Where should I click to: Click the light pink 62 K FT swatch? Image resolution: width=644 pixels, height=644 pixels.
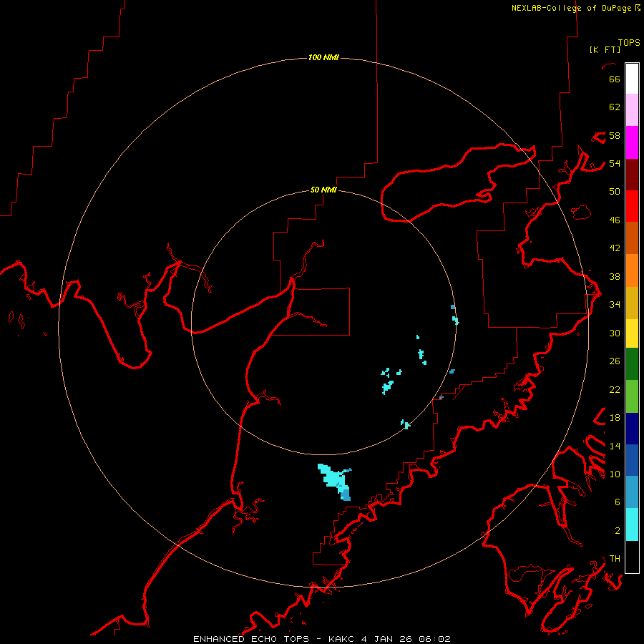(632, 109)
